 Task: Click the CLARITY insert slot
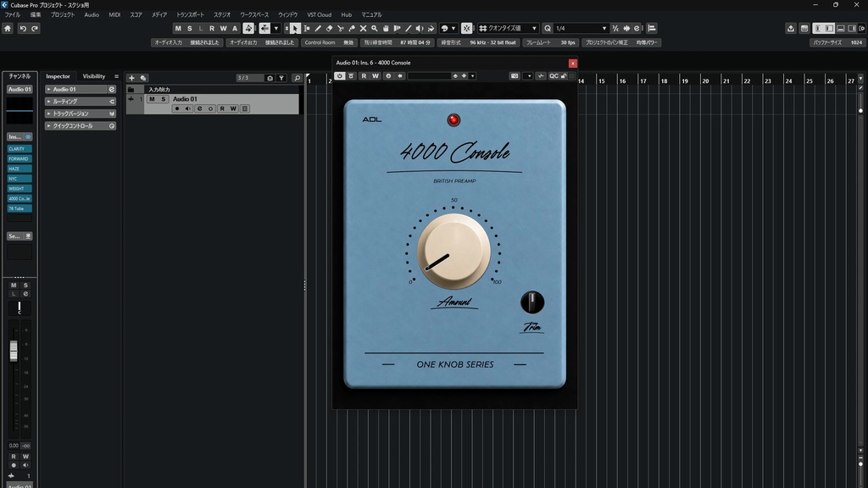click(x=19, y=149)
